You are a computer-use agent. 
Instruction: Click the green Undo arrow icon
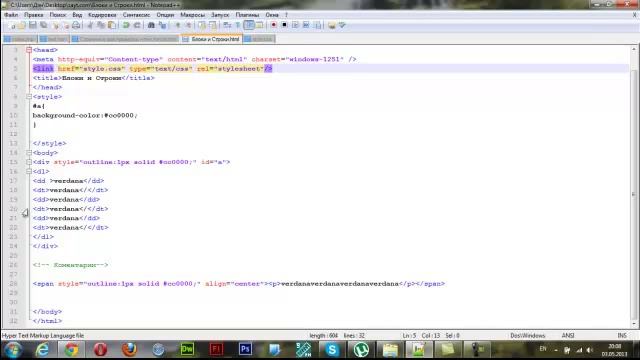tap(126, 25)
